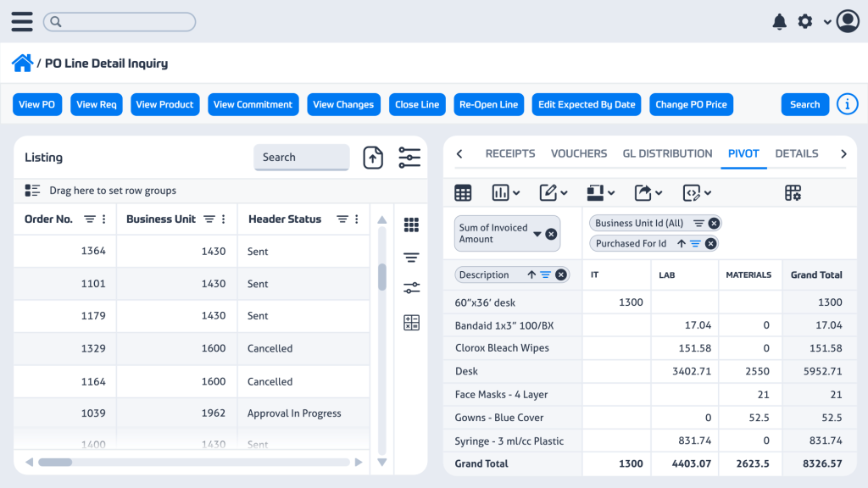The image size is (868, 488).
Task: Click the Close Line button
Action: 417,104
